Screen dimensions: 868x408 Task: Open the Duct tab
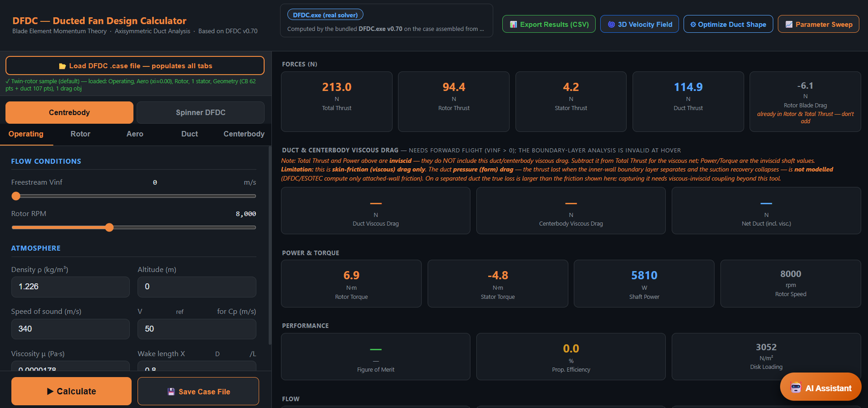coord(189,134)
